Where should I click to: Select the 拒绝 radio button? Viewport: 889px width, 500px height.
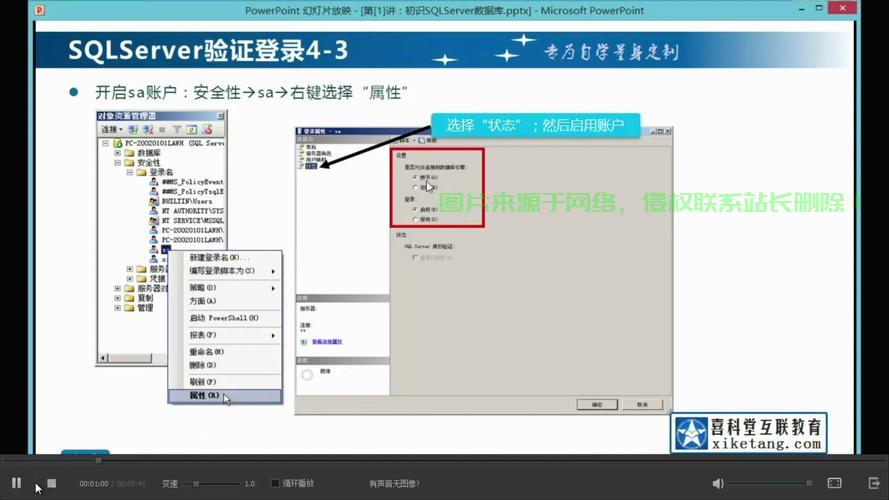(x=416, y=187)
